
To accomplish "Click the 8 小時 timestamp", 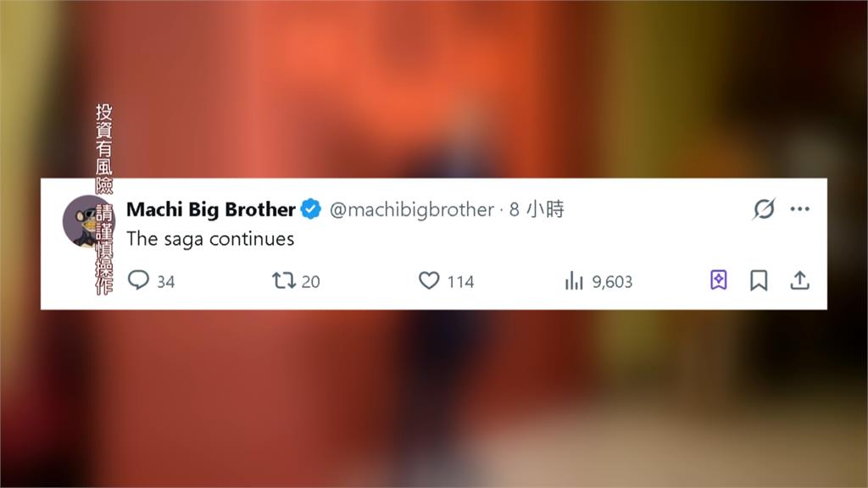I will coord(537,210).
